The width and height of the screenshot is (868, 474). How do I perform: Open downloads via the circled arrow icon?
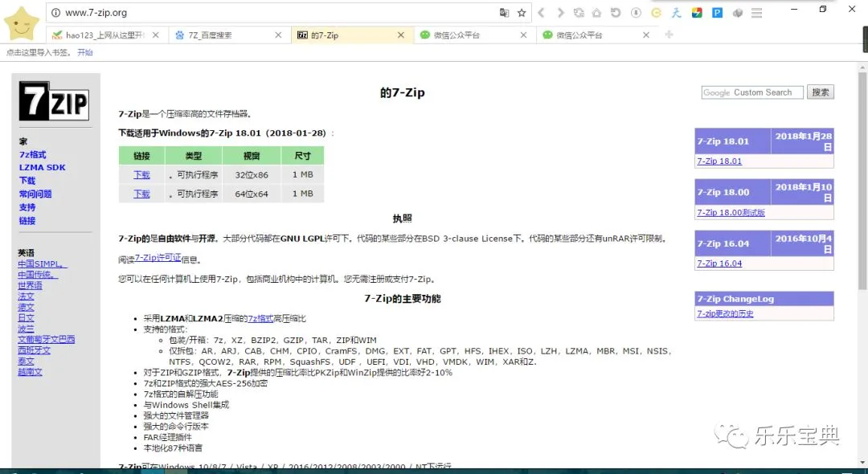coord(636,13)
